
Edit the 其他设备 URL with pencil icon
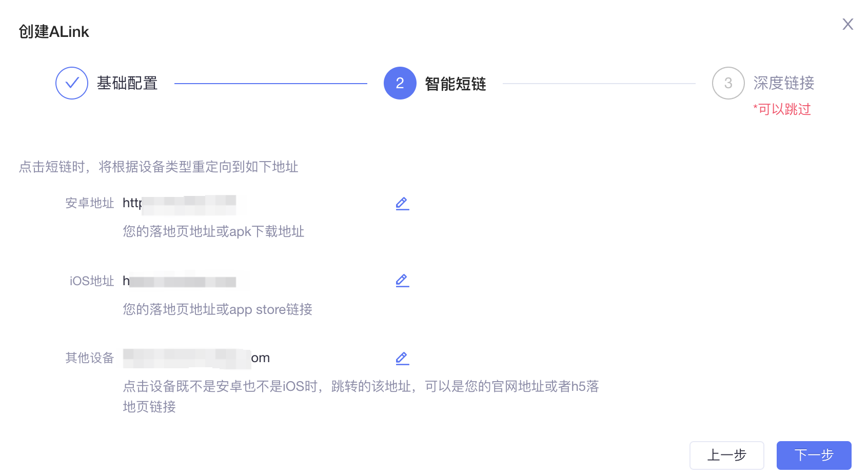point(402,359)
